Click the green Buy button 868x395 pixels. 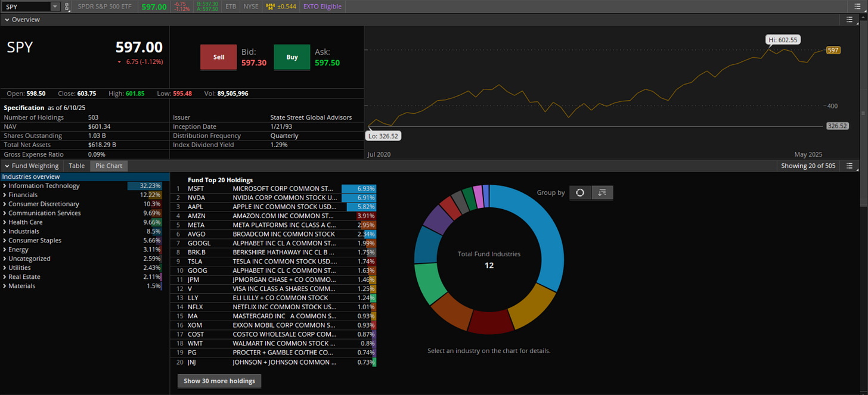coord(292,57)
